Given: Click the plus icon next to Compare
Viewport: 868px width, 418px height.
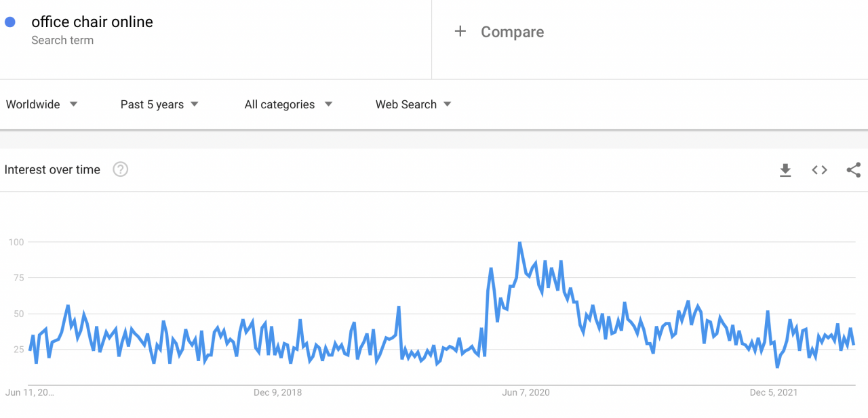Looking at the screenshot, I should (460, 31).
